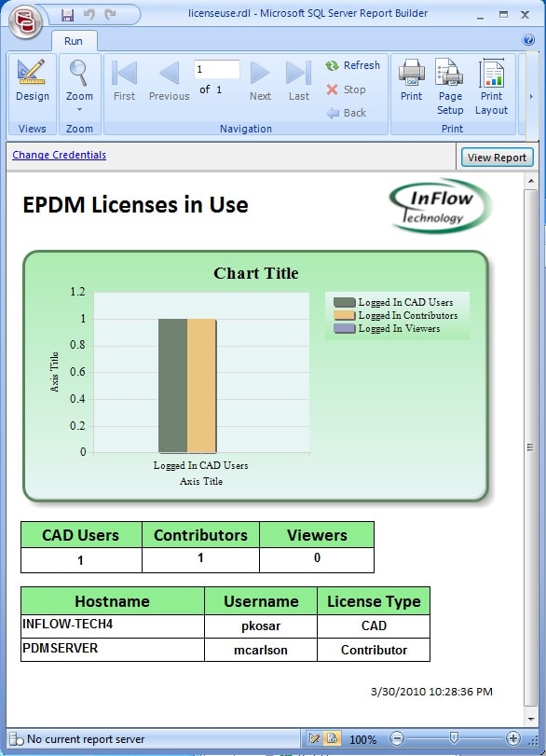This screenshot has width=546, height=756.
Task: Click the PDMSERVER hostname cell
Action: [113, 650]
